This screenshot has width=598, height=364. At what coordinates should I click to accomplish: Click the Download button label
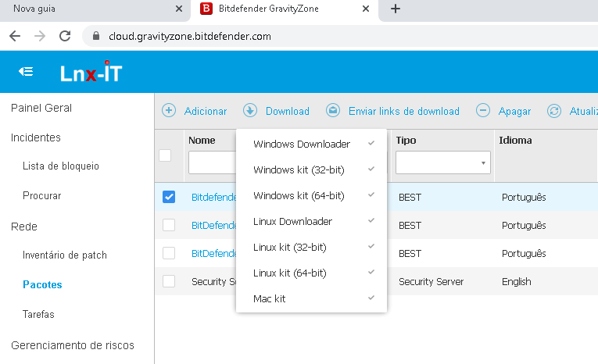pos(288,111)
